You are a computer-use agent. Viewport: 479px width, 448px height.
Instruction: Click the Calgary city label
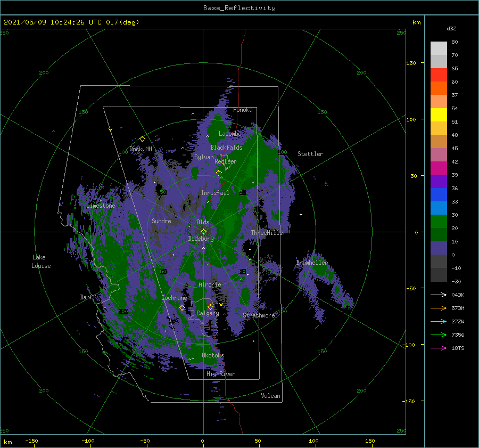pos(208,313)
